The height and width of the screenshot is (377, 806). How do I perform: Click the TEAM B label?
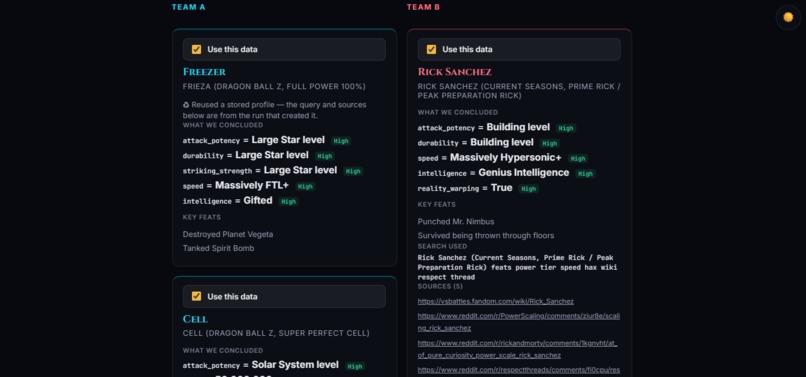[x=423, y=7]
